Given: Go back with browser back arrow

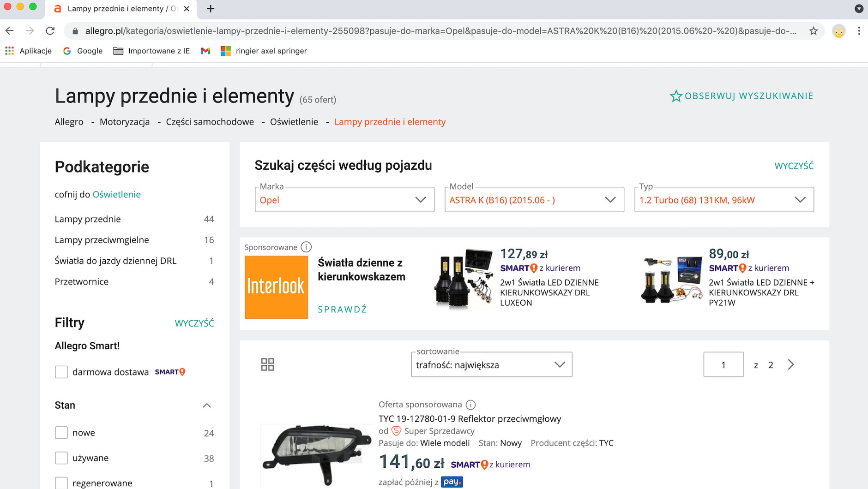Looking at the screenshot, I should click(10, 31).
